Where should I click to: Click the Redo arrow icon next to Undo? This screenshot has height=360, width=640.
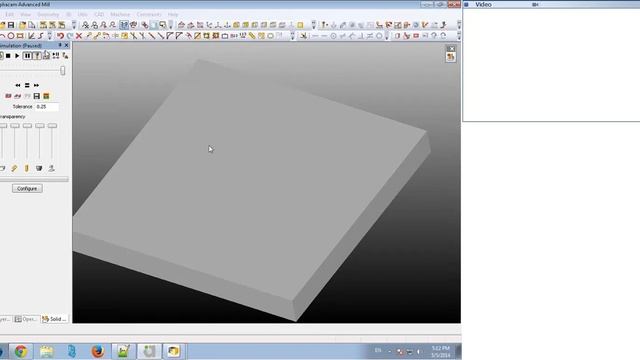click(x=70, y=36)
